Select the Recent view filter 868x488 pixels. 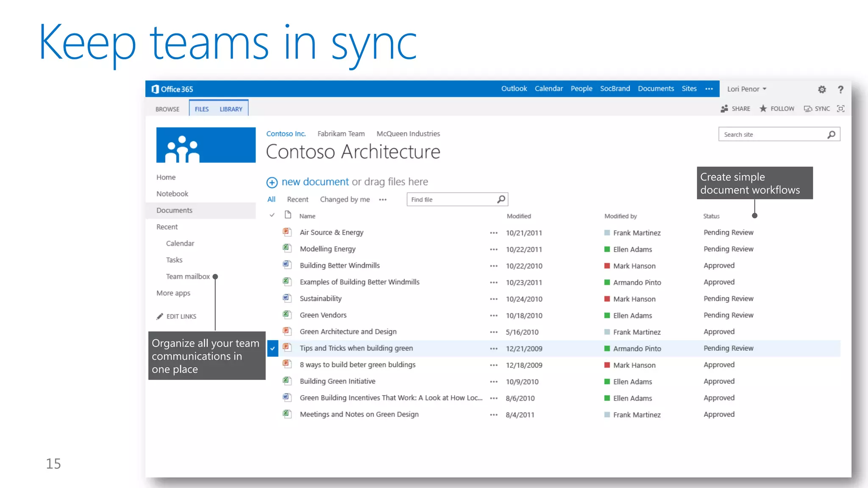click(x=298, y=200)
